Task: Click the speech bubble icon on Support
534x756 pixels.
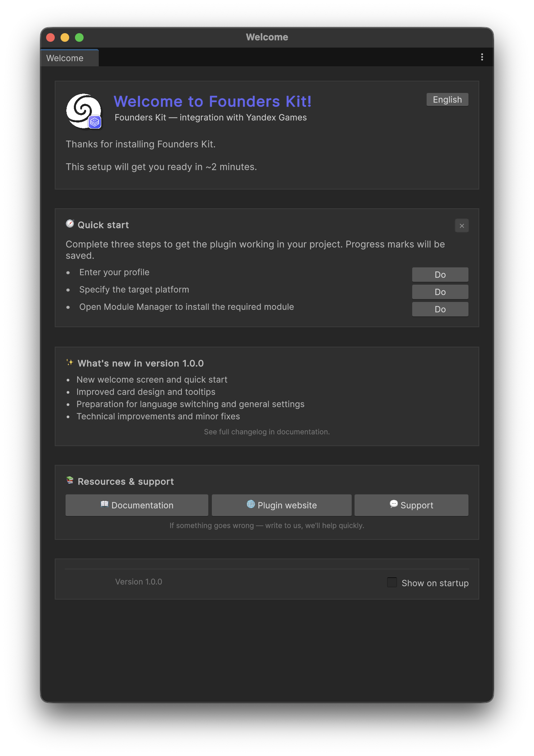Action: 394,504
